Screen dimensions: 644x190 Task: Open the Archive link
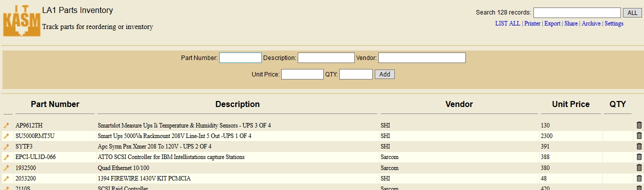pyautogui.click(x=591, y=23)
